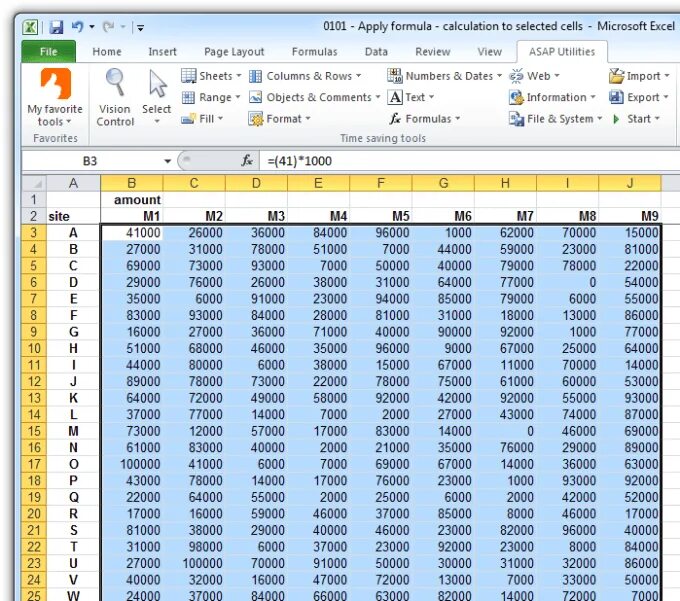Click the File & System icon
The width and height of the screenshot is (680, 601).
(516, 119)
